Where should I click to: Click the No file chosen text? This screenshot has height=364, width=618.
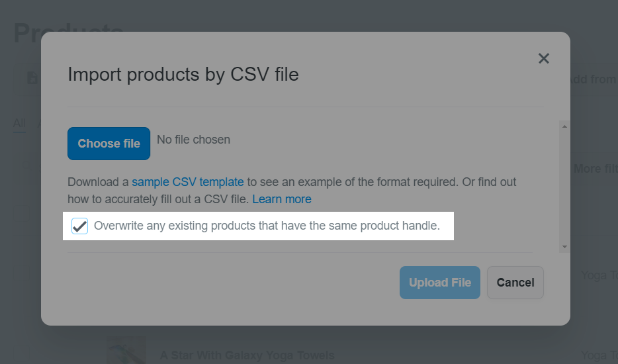click(193, 140)
